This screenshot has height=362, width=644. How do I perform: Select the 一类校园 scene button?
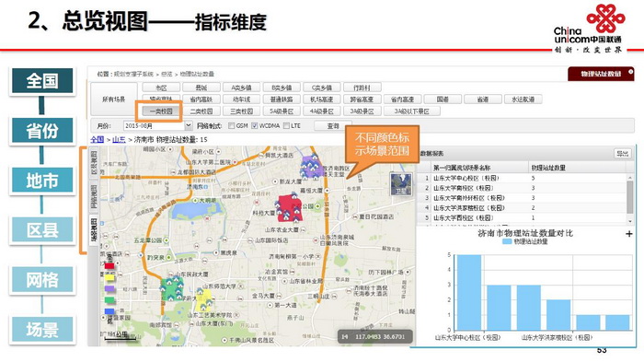point(161,111)
